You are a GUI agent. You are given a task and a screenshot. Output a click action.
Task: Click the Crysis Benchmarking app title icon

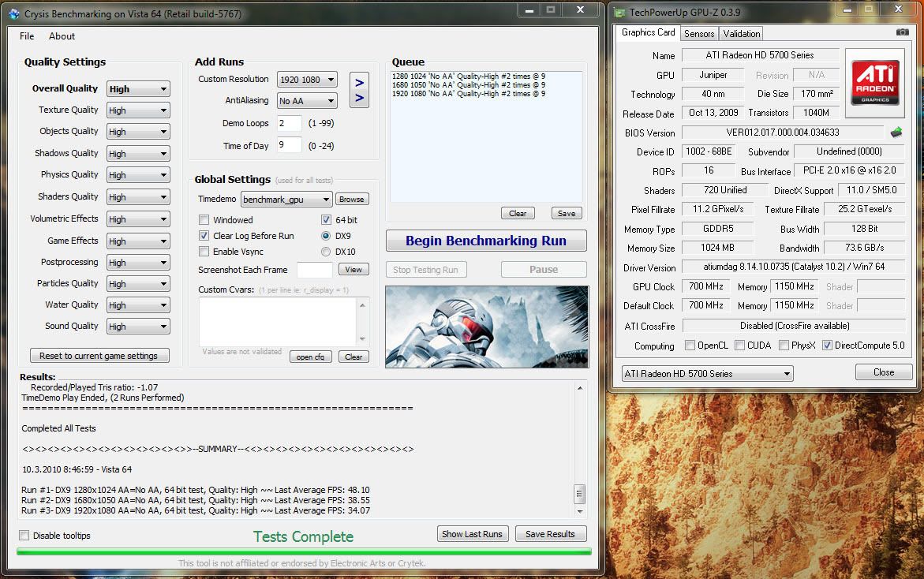13,13
